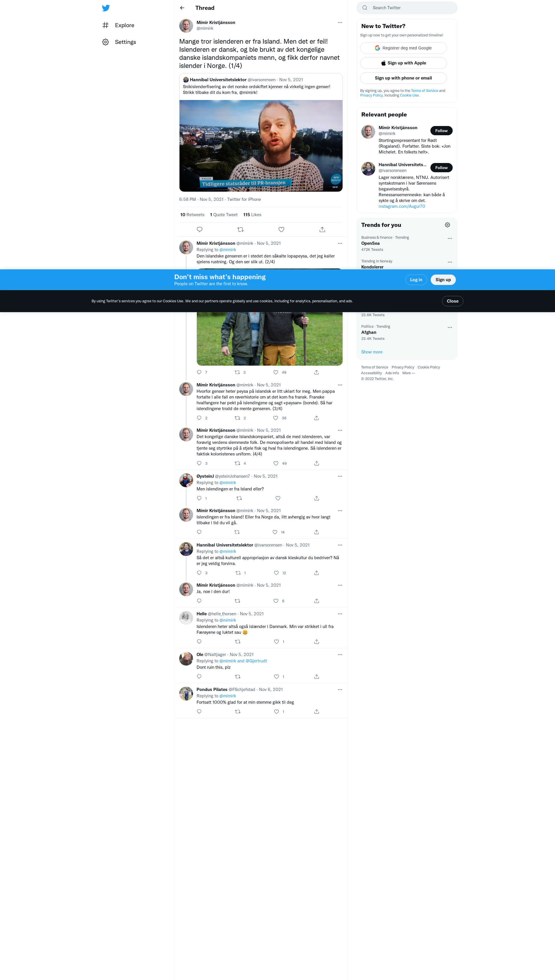Retweet the photo tweet with 3 retweets
This screenshot has width=555, height=980.
coord(237,372)
